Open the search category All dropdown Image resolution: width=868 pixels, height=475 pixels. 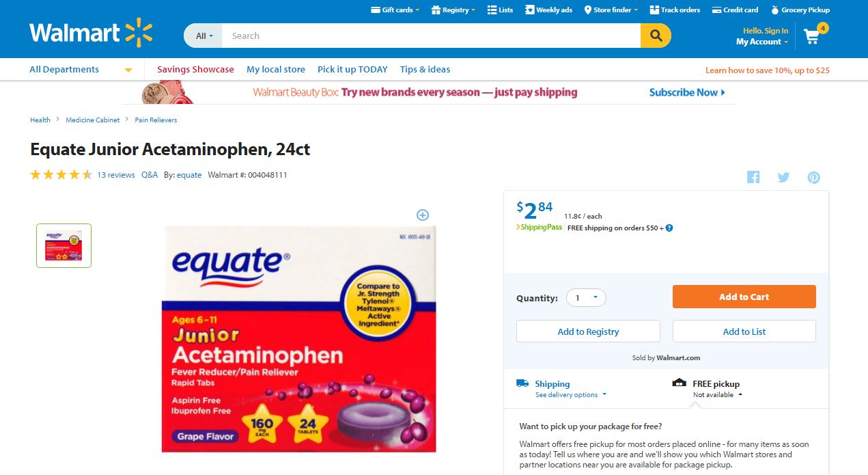pyautogui.click(x=203, y=36)
